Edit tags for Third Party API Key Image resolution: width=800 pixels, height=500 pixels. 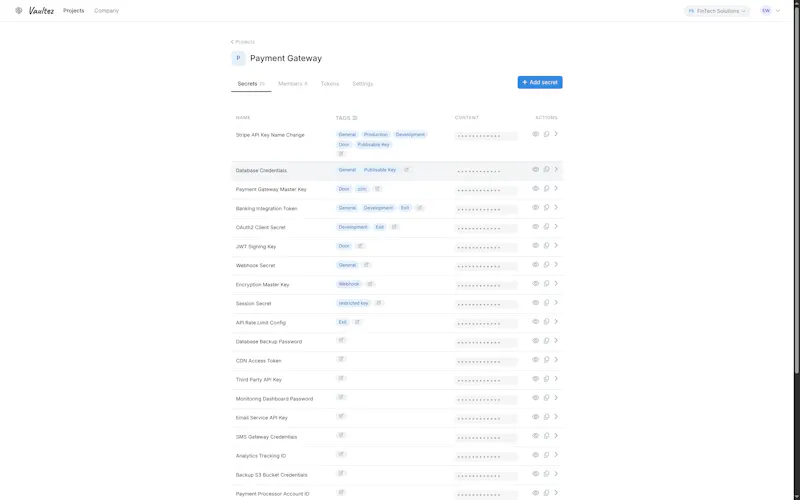pyautogui.click(x=341, y=378)
